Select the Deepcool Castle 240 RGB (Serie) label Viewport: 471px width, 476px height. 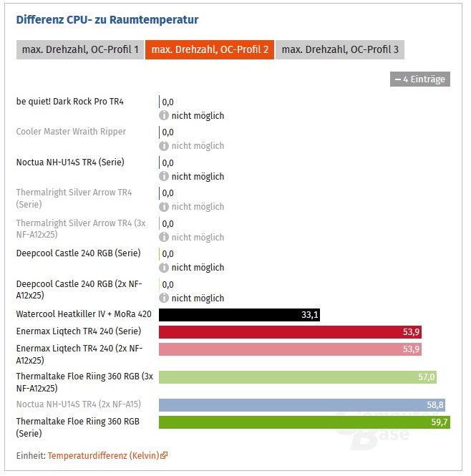(x=78, y=253)
